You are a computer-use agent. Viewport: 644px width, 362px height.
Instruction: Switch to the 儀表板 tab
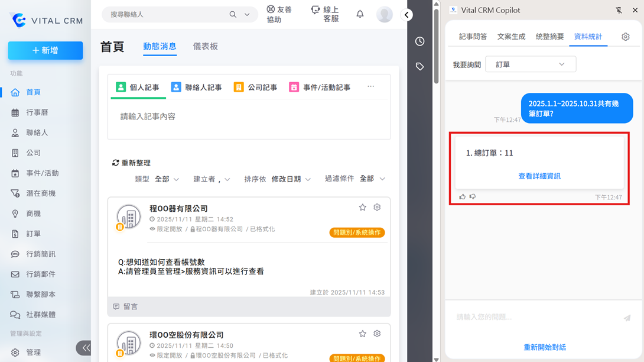point(205,47)
